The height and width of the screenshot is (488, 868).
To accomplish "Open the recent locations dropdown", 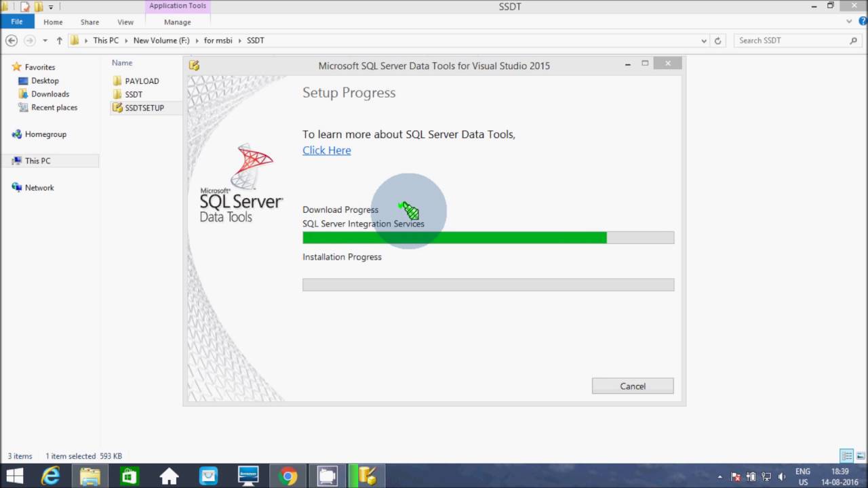I will click(x=45, y=41).
